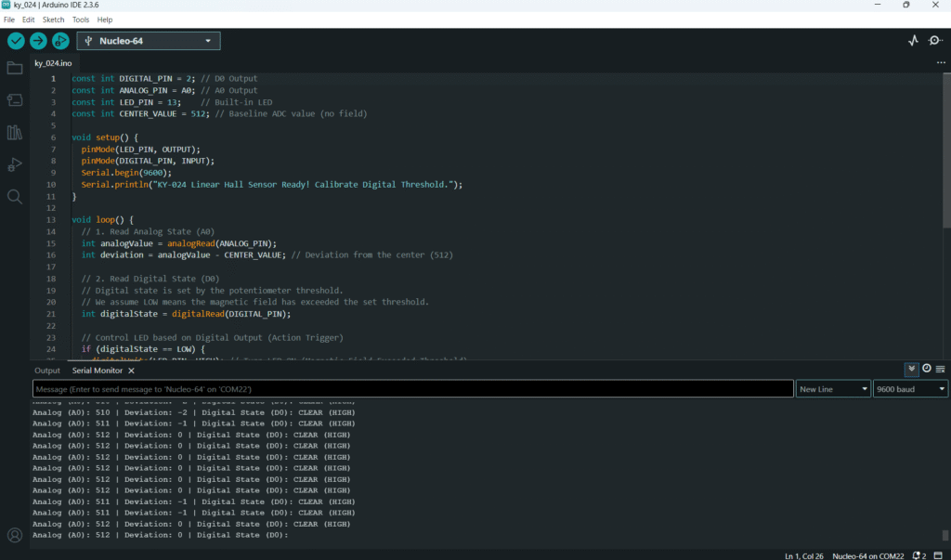Click the serial message input field
Image resolution: width=951 pixels, height=560 pixels.
[x=412, y=389]
